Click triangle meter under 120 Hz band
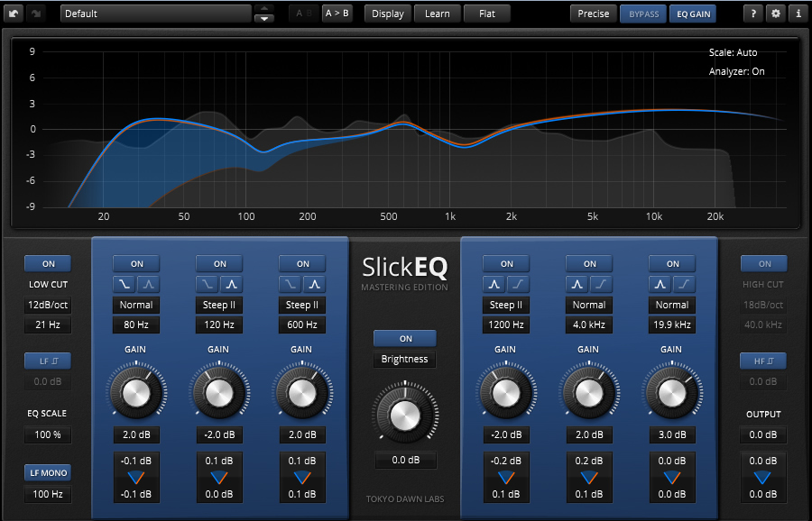This screenshot has width=812, height=521. (x=219, y=478)
